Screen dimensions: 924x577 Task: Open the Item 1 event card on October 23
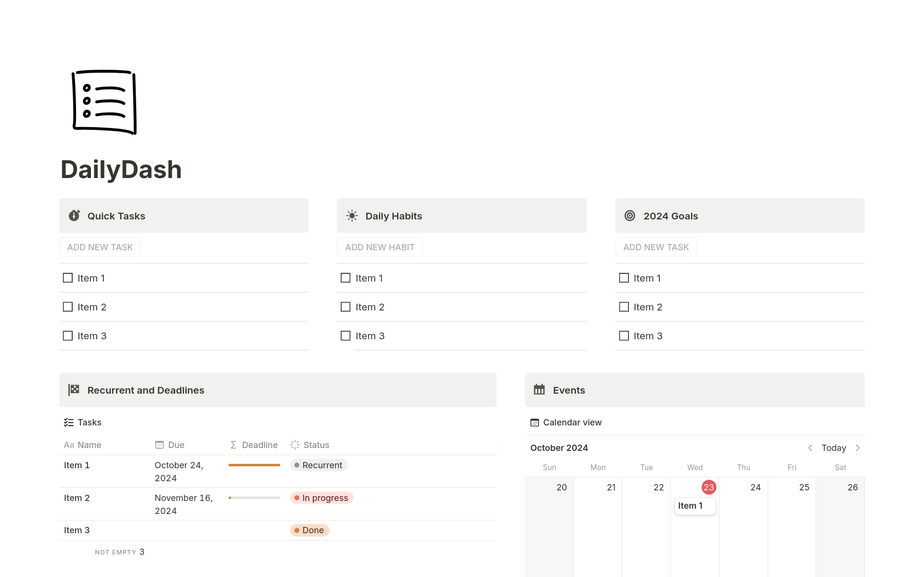click(x=694, y=505)
